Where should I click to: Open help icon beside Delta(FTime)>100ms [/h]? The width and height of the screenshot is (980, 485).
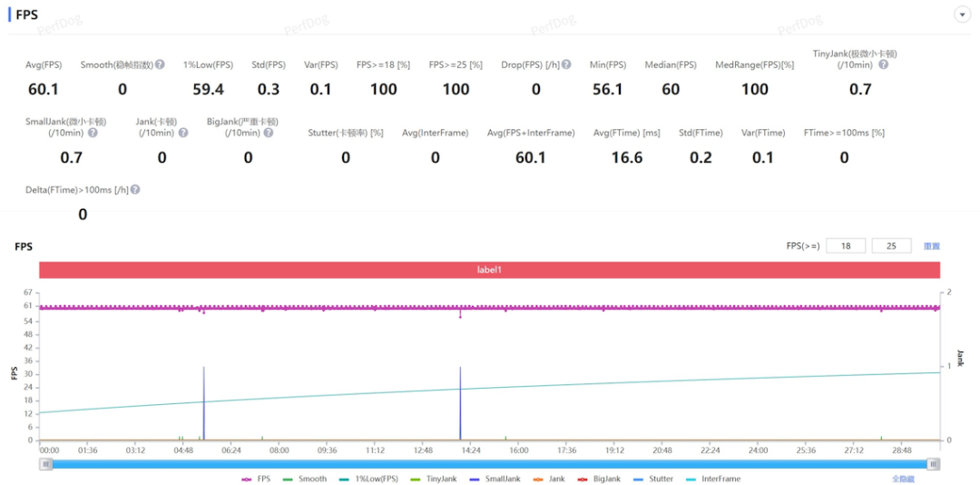pos(135,190)
